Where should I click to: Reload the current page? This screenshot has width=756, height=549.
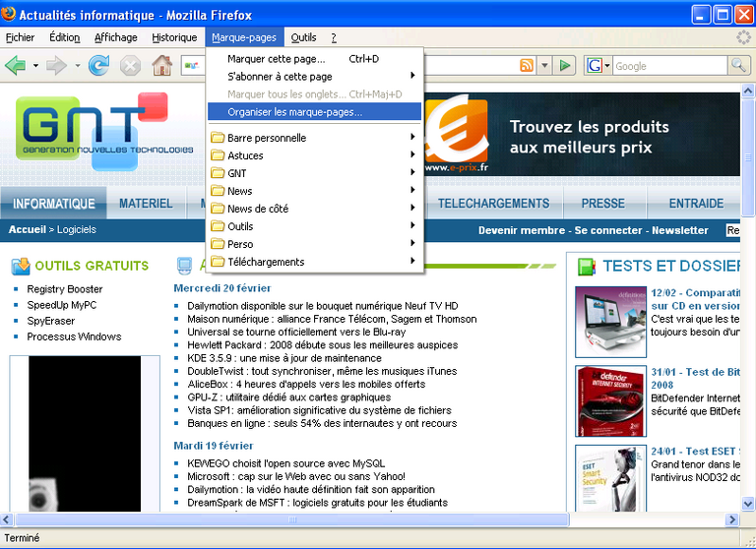tap(98, 65)
